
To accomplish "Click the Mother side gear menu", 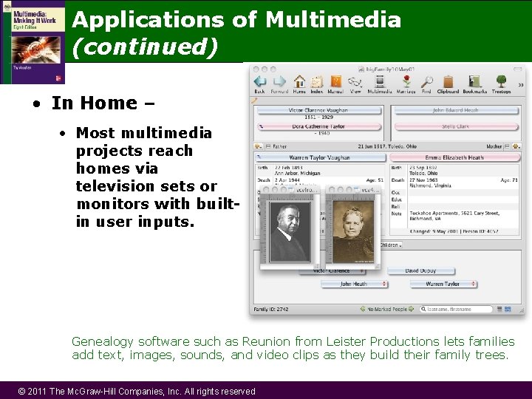I will coord(516,146).
